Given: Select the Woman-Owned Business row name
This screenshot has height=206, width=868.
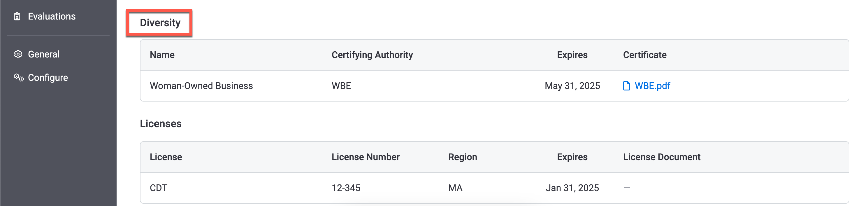Looking at the screenshot, I should click(x=201, y=86).
